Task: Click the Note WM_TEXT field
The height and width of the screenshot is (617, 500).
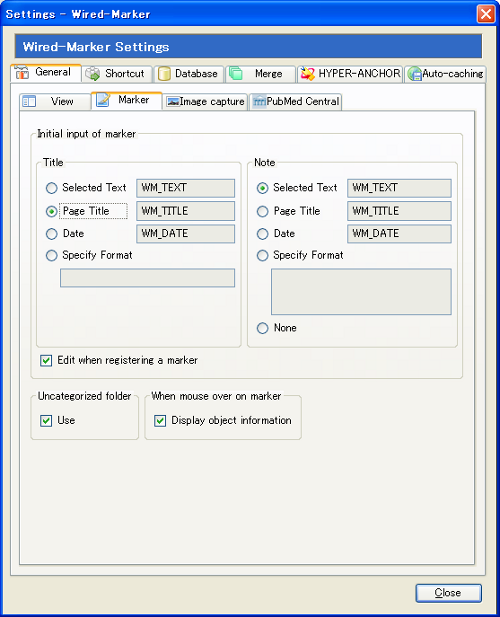Action: coord(399,188)
